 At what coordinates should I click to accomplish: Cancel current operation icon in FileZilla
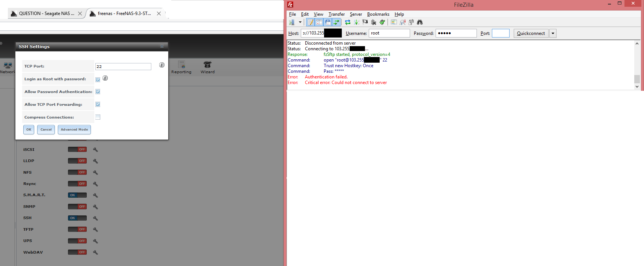coord(365,22)
